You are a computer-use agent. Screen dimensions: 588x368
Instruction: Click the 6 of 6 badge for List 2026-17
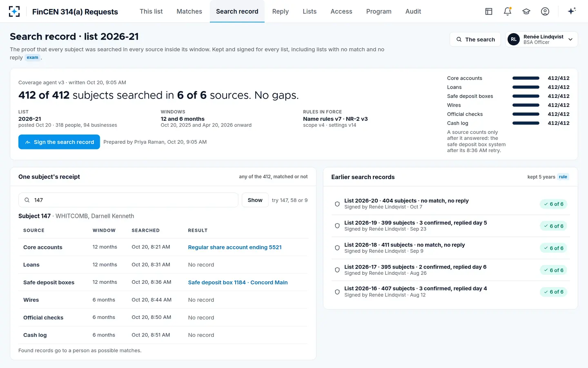554,270
